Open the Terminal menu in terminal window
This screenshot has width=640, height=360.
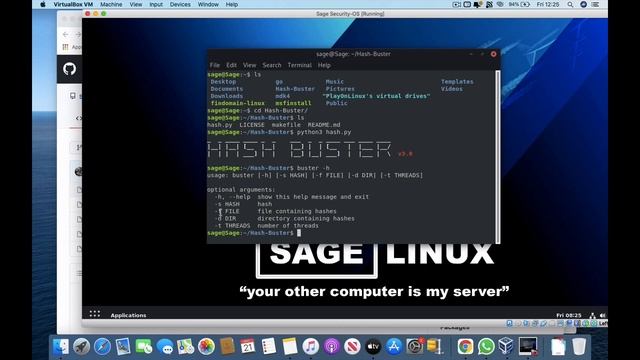pyautogui.click(x=300, y=65)
